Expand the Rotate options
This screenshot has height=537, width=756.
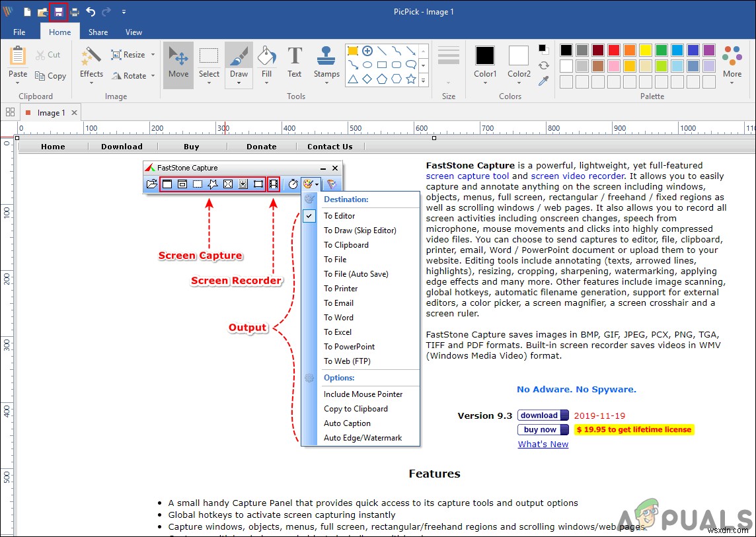click(x=152, y=75)
